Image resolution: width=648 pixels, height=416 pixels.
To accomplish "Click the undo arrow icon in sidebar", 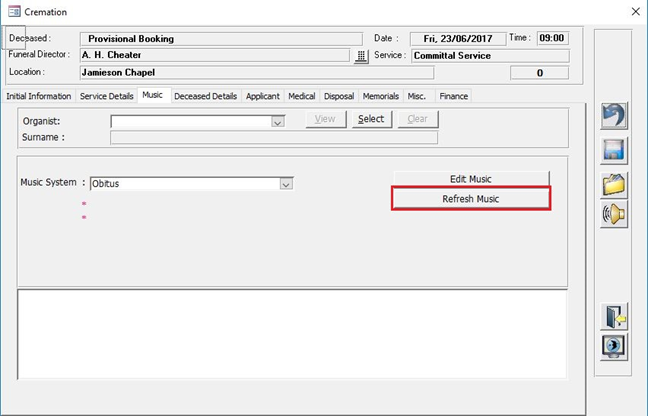I will 612,116.
